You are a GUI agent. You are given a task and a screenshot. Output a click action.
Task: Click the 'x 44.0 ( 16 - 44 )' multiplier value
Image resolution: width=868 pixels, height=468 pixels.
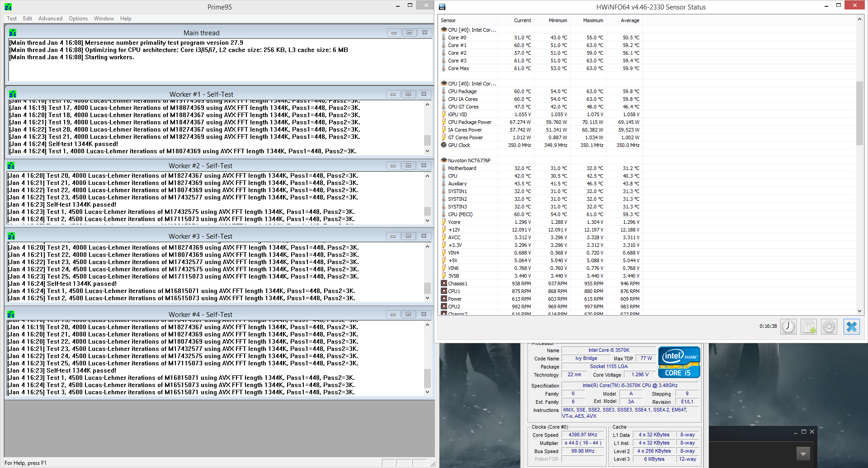coord(583,443)
